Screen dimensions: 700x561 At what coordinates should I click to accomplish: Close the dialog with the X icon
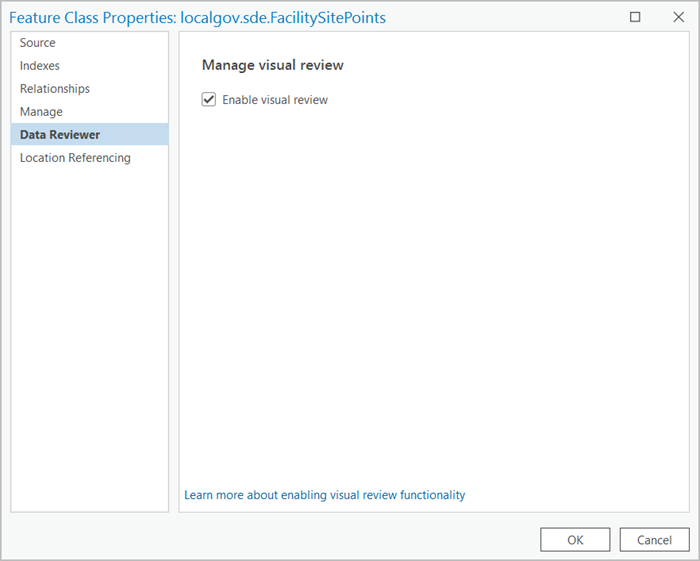(676, 17)
